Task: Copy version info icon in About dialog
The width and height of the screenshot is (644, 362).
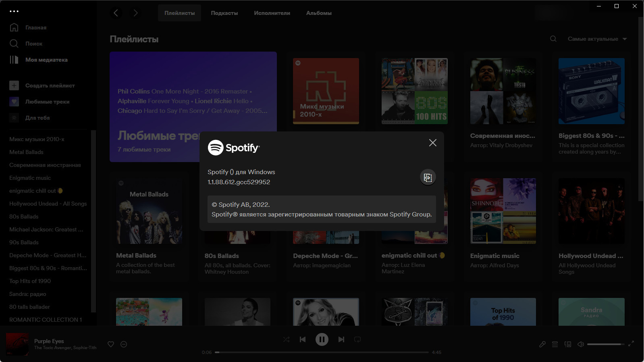Action: (x=428, y=177)
